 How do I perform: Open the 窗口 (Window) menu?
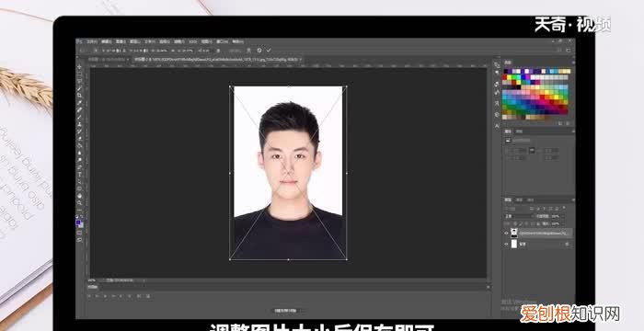[x=223, y=41]
